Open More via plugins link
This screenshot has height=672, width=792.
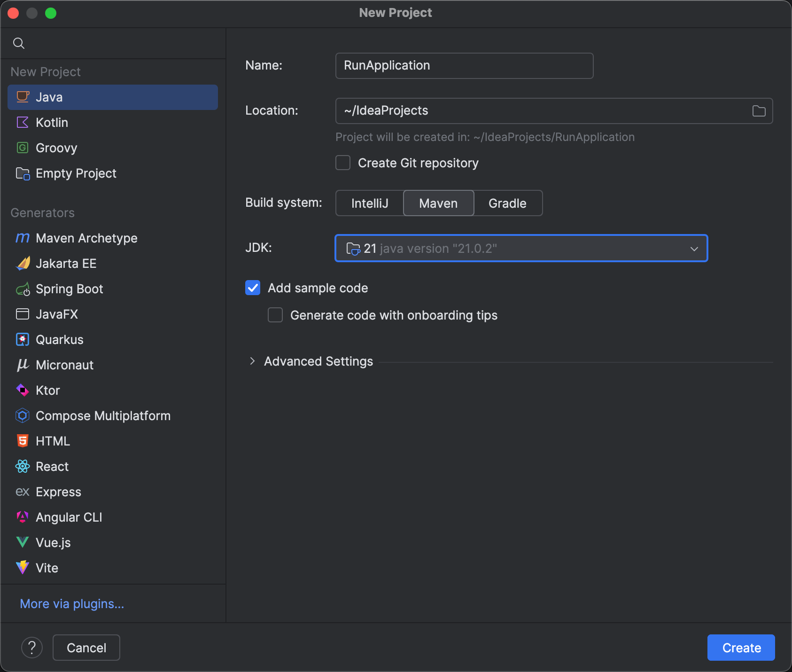[x=71, y=603]
